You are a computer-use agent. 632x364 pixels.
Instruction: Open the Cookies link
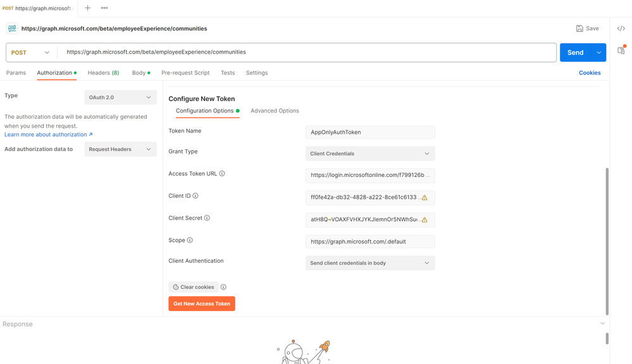[x=590, y=73]
